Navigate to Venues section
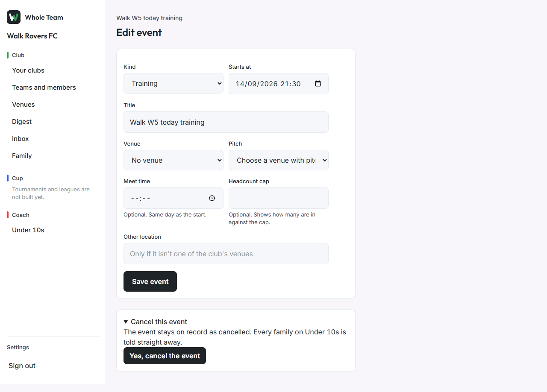Viewport: 547px width, 392px height. pyautogui.click(x=24, y=105)
